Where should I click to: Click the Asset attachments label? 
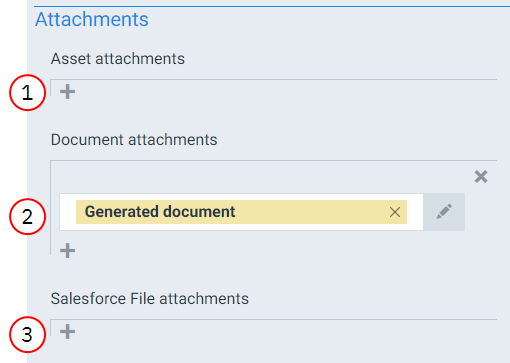pos(118,59)
